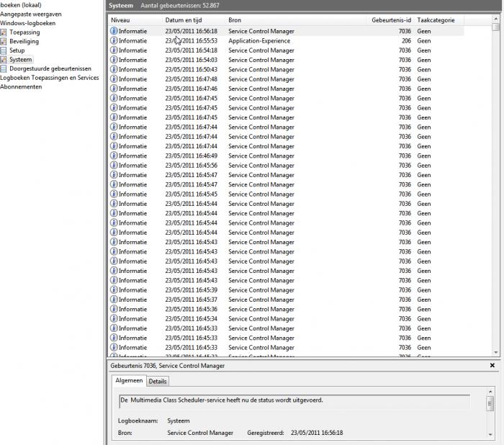Viewport: 504px width, 445px height.
Task: Select Toepassing log in tree
Action: coord(24,32)
